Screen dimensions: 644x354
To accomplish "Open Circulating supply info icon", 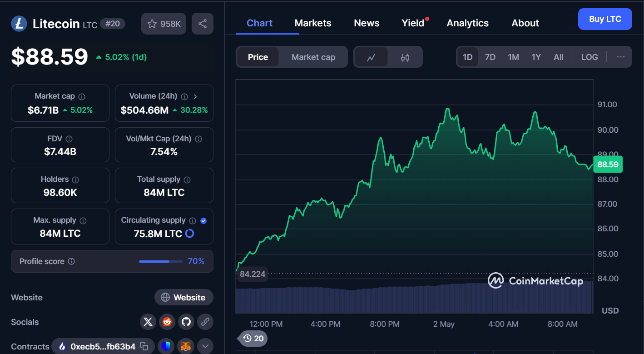I will [x=193, y=220].
